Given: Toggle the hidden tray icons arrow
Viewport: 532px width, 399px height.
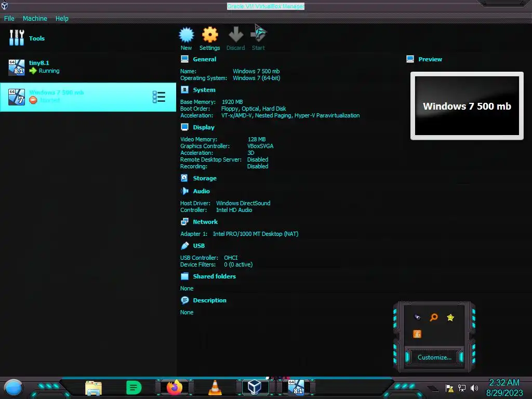Looking at the screenshot, I should coord(433,388).
